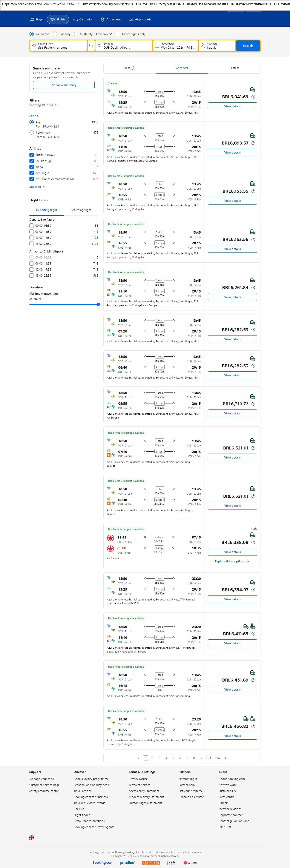Swap origin and destination airports icon

coord(91,46)
